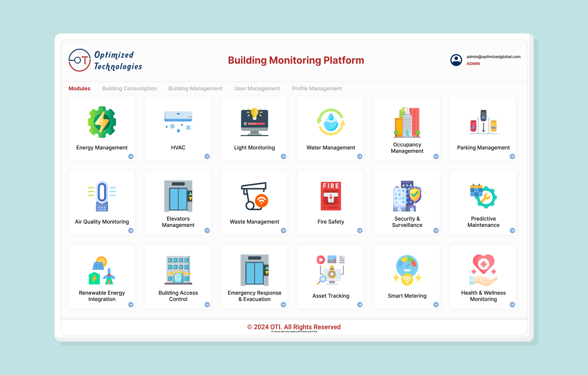The height and width of the screenshot is (375, 588).
Task: Click the Light Monitoring monitor icon
Action: coord(254,122)
